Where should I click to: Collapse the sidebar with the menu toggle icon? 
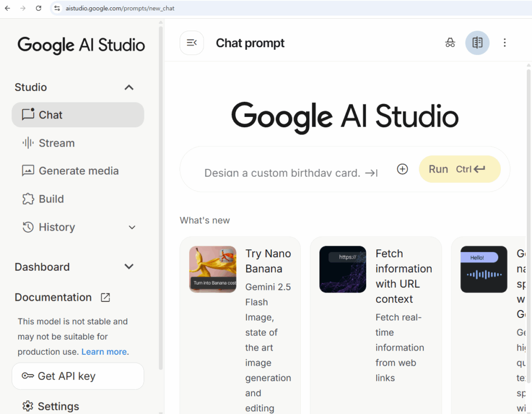[x=192, y=43]
